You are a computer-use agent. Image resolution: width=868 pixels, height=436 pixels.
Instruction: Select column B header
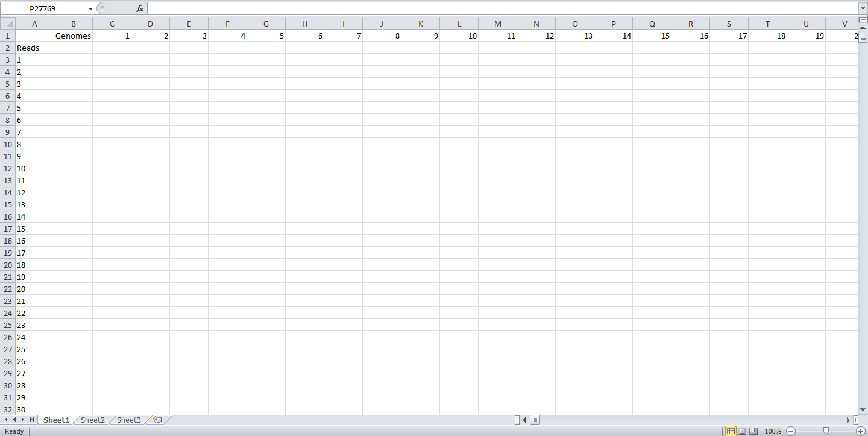click(x=73, y=24)
